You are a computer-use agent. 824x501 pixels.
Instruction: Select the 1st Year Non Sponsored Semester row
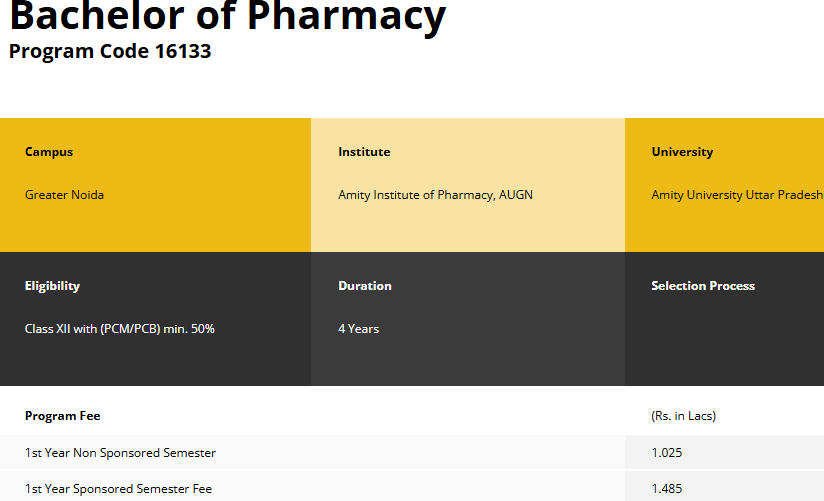tap(120, 453)
